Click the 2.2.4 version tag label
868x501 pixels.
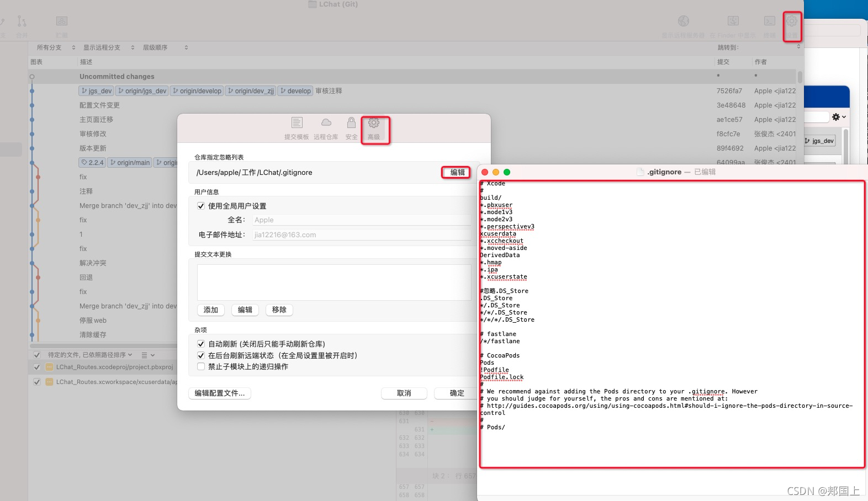pos(92,163)
